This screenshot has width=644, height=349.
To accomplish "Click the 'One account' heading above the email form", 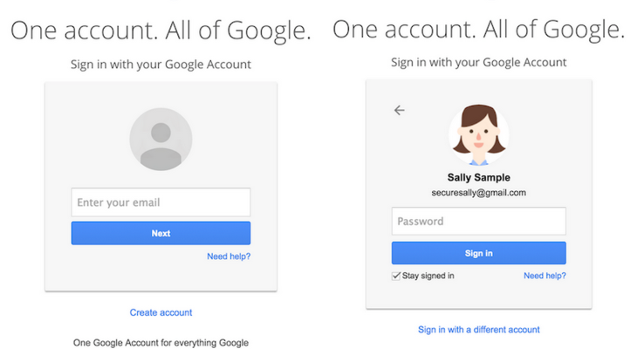I will 161,31.
